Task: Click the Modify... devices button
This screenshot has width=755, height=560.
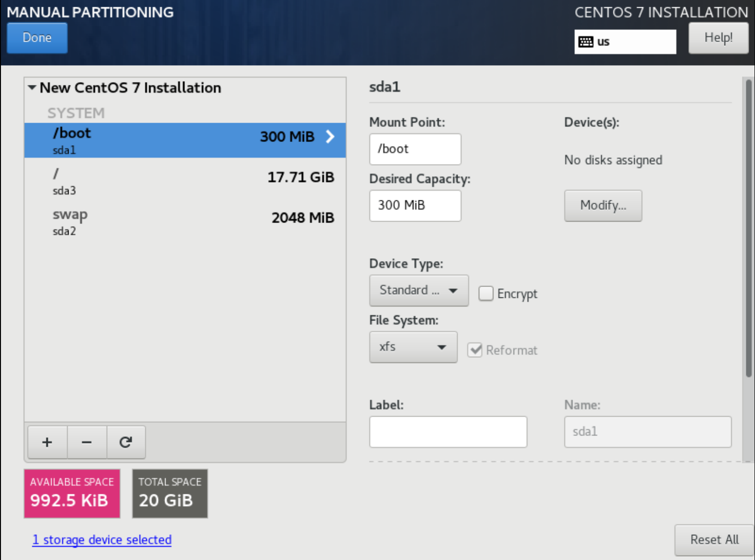Action: pyautogui.click(x=603, y=206)
